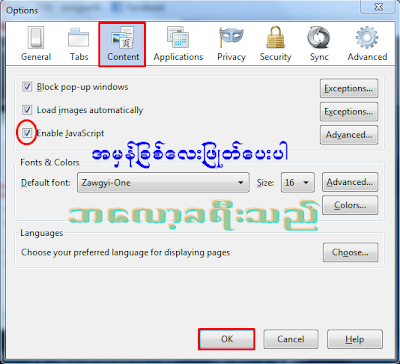Screen dimensions: 400x364
Task: Close the Options dialog window
Action: pyautogui.click(x=378, y=7)
